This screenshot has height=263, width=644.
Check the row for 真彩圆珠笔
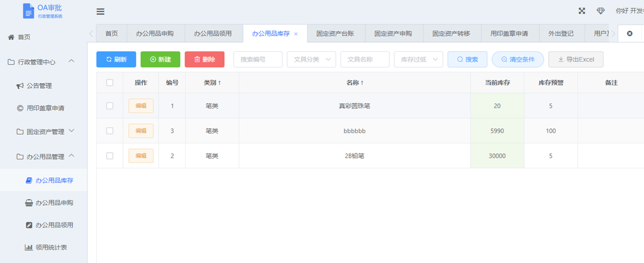[110, 106]
